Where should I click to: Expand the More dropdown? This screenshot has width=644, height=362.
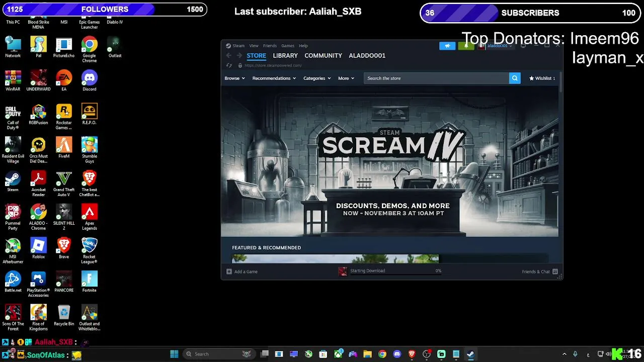tap(346, 78)
